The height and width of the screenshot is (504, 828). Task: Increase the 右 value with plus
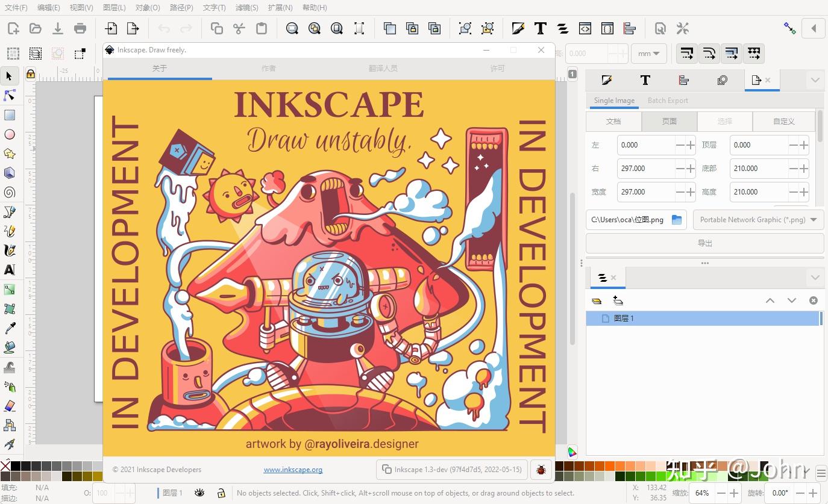tap(691, 169)
